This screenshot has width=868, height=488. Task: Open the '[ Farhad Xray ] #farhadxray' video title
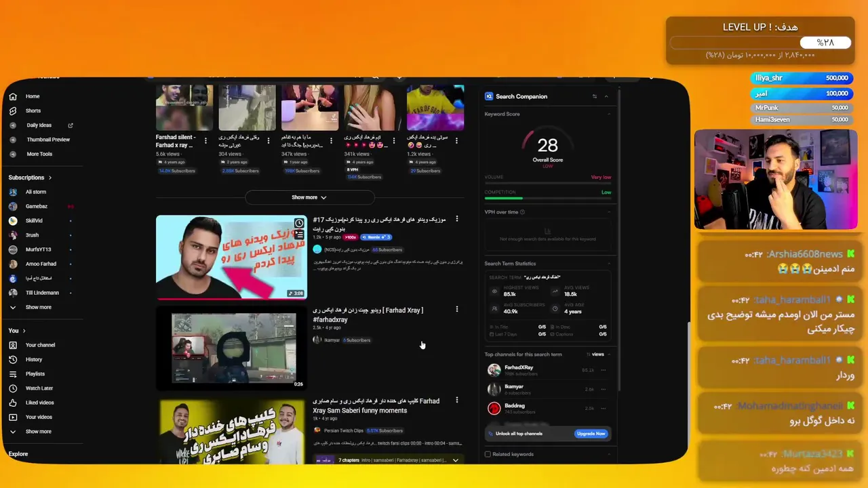368,314
